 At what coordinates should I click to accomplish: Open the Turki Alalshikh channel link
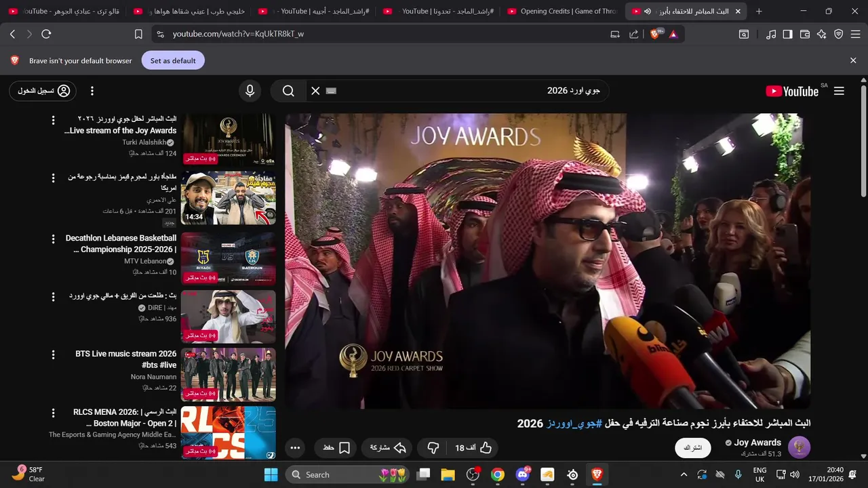tap(144, 142)
